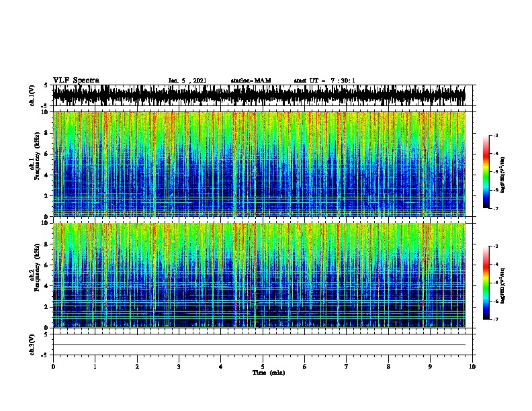Click time axis tick label '10'
Viewport: 532px width, 411px height.
pyautogui.click(x=472, y=367)
